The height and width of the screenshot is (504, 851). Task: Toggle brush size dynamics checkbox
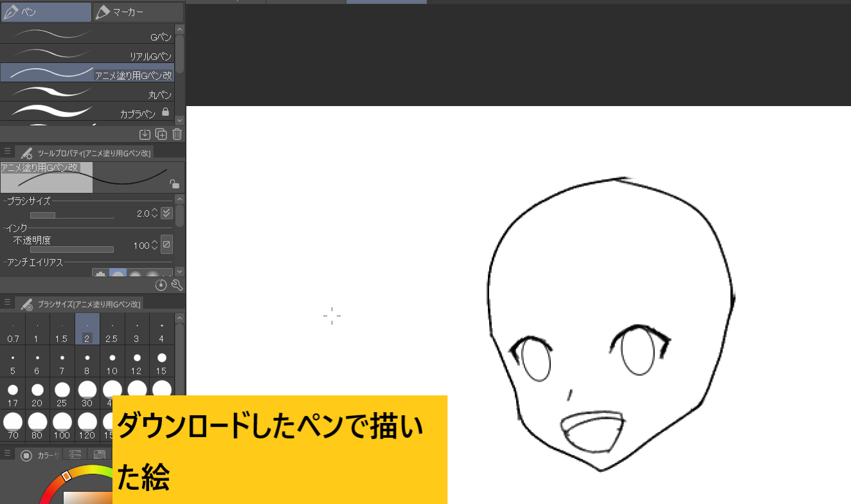pyautogui.click(x=166, y=213)
